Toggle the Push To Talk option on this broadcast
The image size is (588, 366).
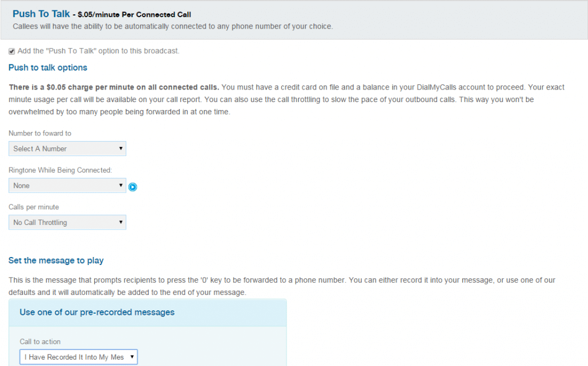click(11, 50)
